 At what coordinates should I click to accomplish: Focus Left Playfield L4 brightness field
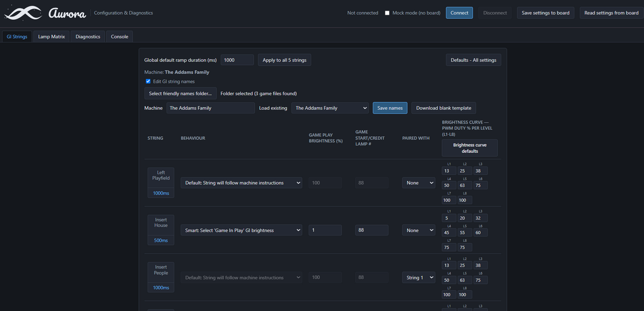pos(449,186)
